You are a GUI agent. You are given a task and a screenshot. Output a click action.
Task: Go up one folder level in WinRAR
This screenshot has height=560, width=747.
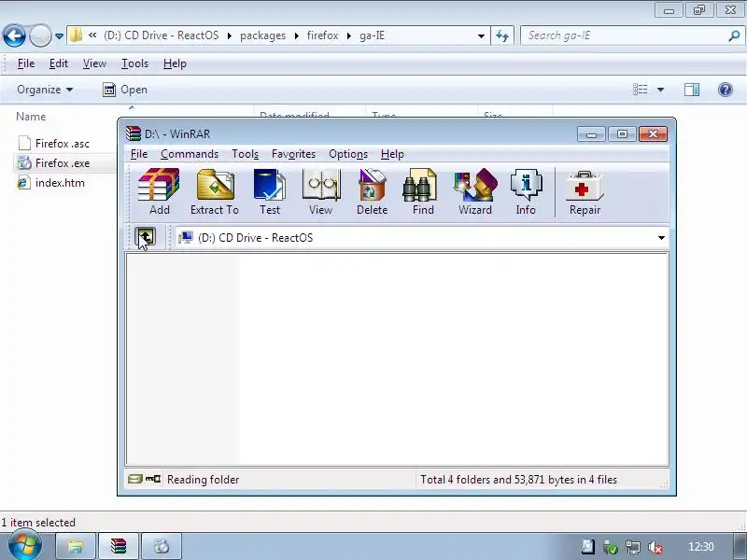[x=145, y=237]
